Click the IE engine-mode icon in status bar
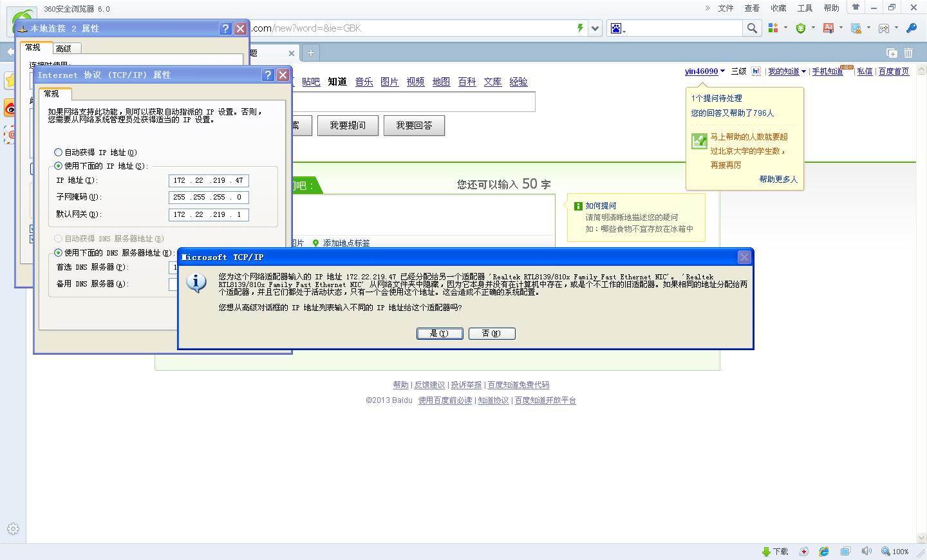Screen dimensions: 927x560 824,552
